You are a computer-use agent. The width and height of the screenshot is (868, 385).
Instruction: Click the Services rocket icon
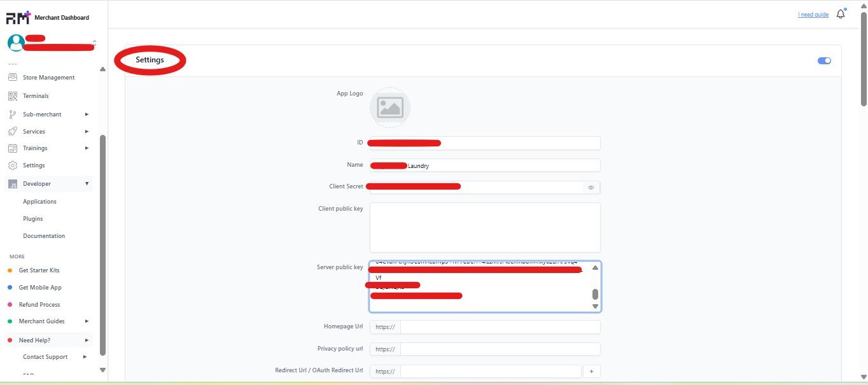click(12, 131)
